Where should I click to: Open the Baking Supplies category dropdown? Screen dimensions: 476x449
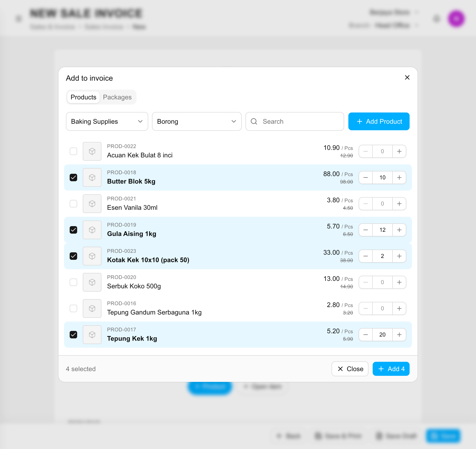(x=107, y=121)
